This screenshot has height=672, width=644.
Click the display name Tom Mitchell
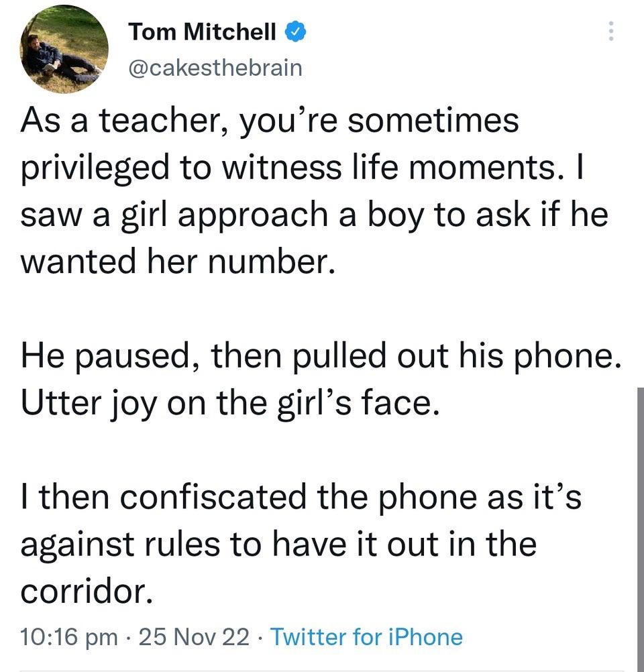point(201,31)
